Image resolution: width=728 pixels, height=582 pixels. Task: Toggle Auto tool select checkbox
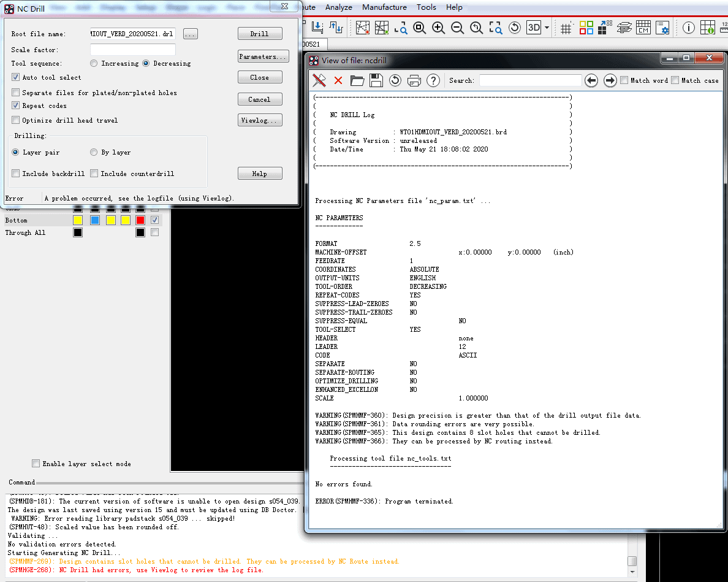16,77
